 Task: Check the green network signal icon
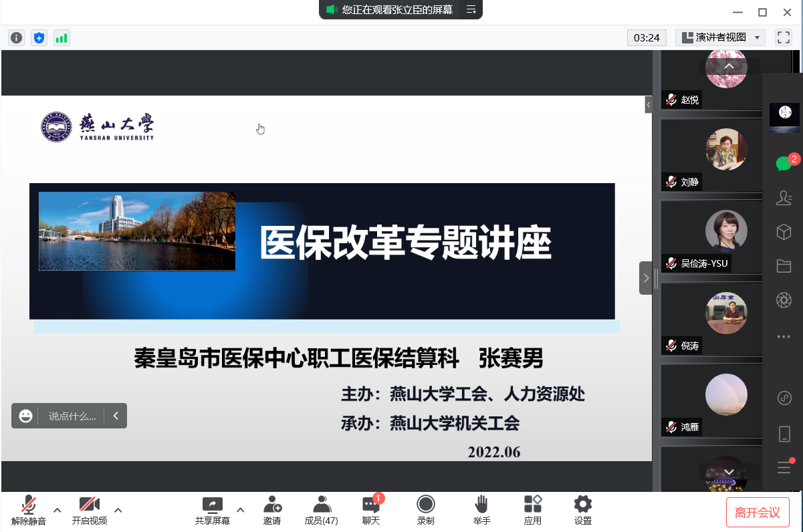62,38
